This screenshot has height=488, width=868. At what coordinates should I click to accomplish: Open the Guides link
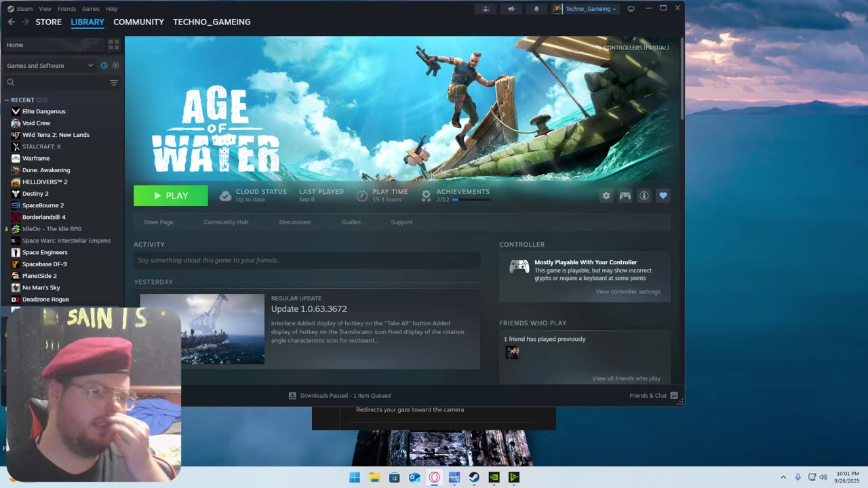pyautogui.click(x=351, y=222)
